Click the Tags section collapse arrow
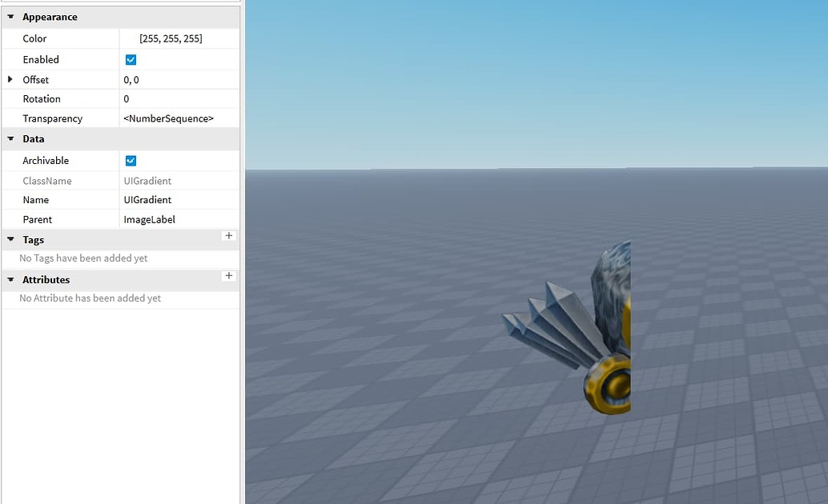The image size is (828, 504). coord(10,239)
